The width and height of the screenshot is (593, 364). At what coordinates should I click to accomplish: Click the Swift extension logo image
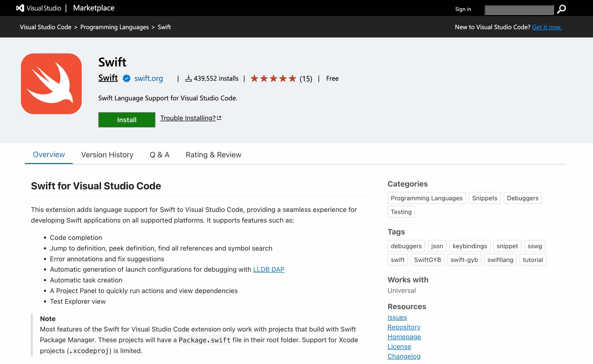coord(51,84)
